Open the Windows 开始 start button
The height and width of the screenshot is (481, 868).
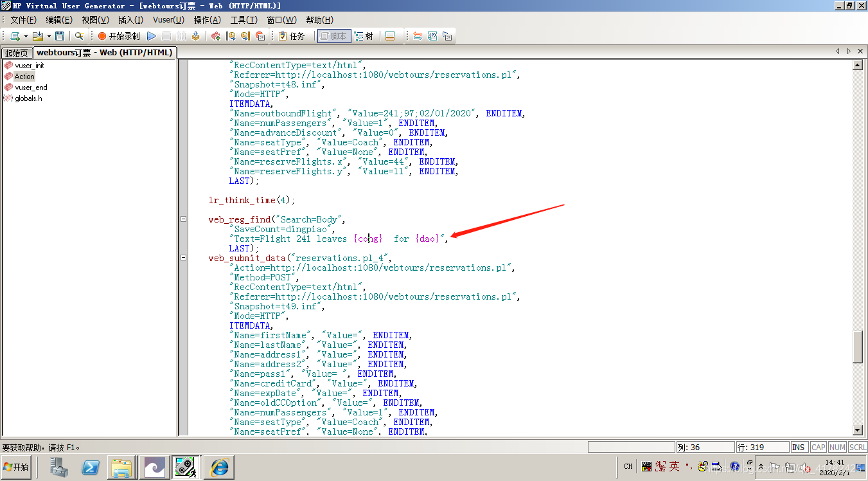point(17,467)
